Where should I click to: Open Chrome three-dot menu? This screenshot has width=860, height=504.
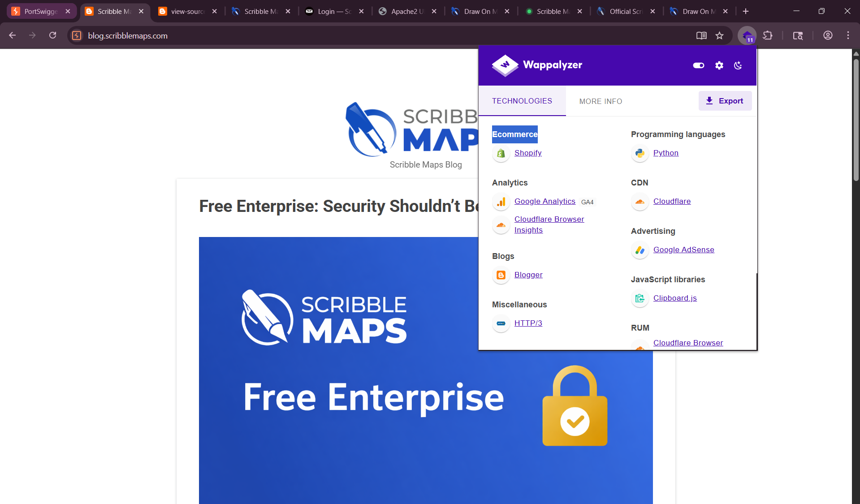848,36
